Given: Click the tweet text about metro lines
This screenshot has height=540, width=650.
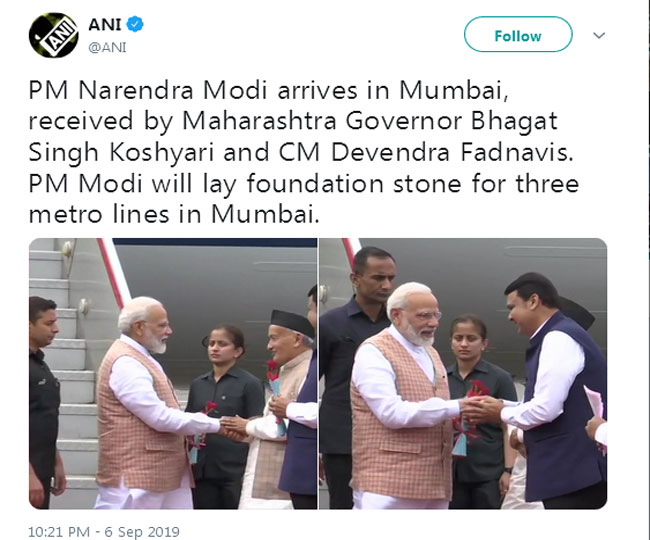Looking at the screenshot, I should tap(303, 152).
